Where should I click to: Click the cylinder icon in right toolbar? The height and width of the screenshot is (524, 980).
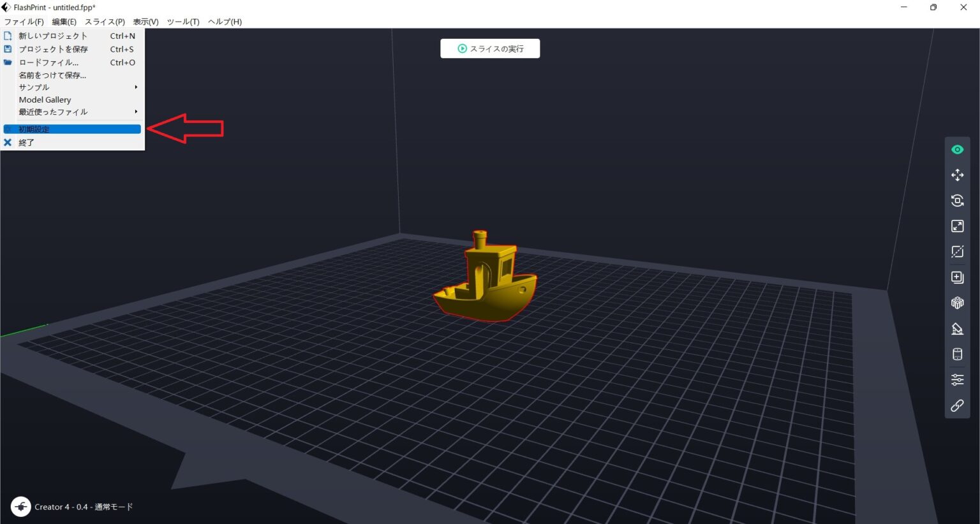point(957,354)
